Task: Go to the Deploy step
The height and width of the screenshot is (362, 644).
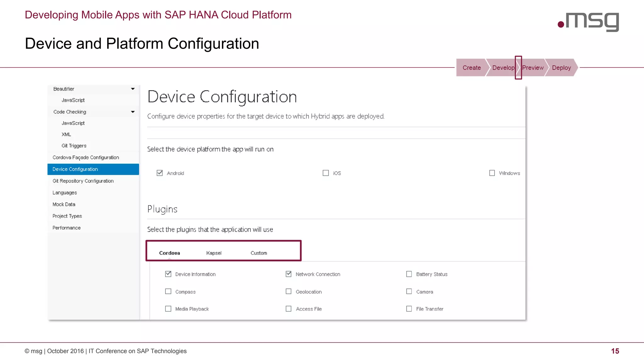Action: pos(561,68)
